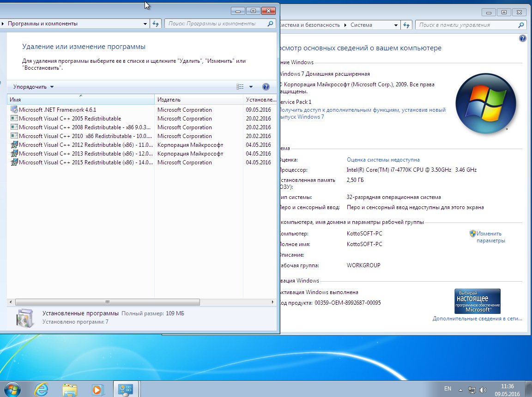The image size is (532, 397).
Task: Select Microsoft .NET Framework 4.6.1 entry
Action: coord(58,110)
